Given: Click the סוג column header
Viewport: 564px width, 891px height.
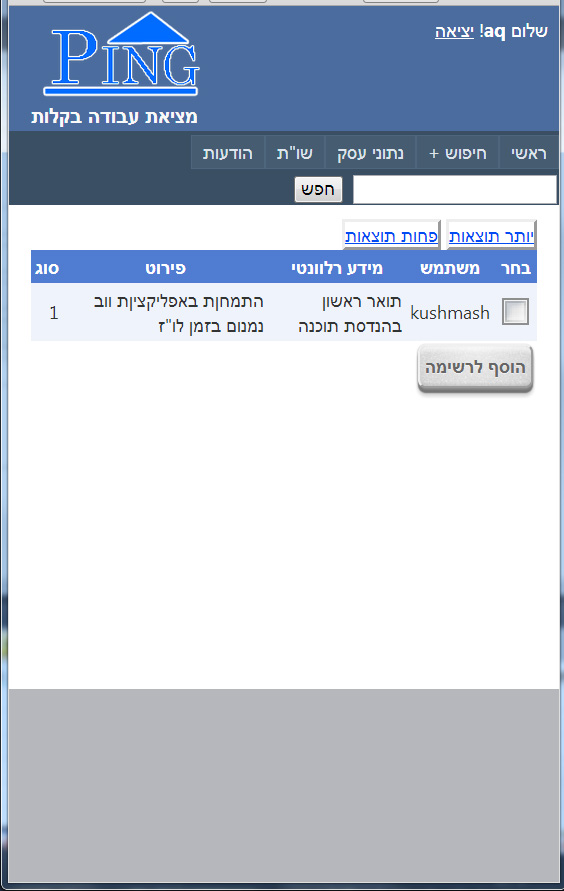Looking at the screenshot, I should pos(47,268).
